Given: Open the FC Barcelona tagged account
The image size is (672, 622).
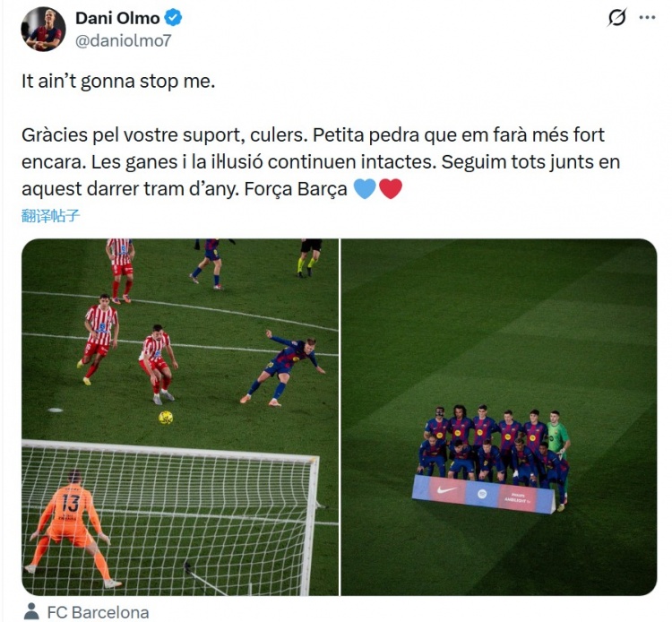Looking at the screenshot, I should (99, 612).
